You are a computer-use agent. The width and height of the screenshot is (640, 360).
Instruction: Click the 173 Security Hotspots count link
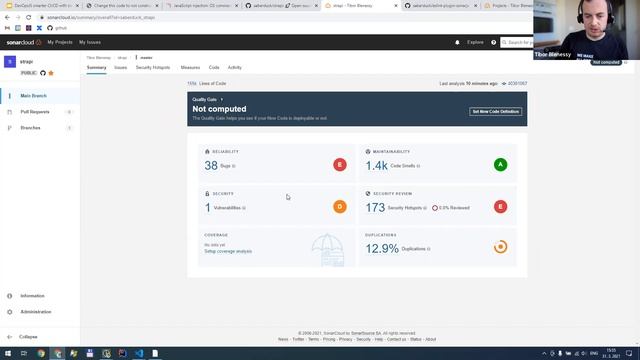pyautogui.click(x=375, y=207)
